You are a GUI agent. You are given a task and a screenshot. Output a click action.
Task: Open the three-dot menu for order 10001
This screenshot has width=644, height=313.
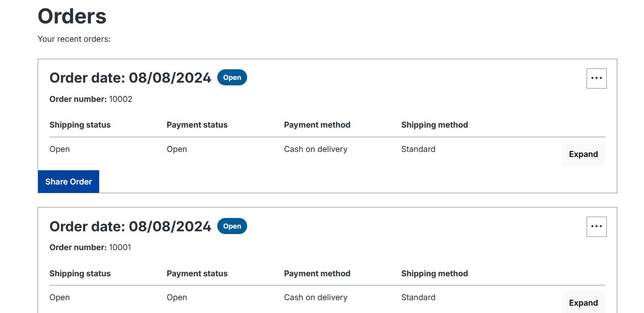596,227
